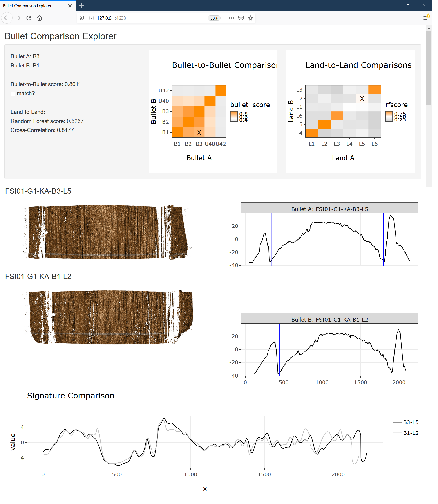Click the back navigation arrow
Screen dimensions: 438x504
(7, 18)
